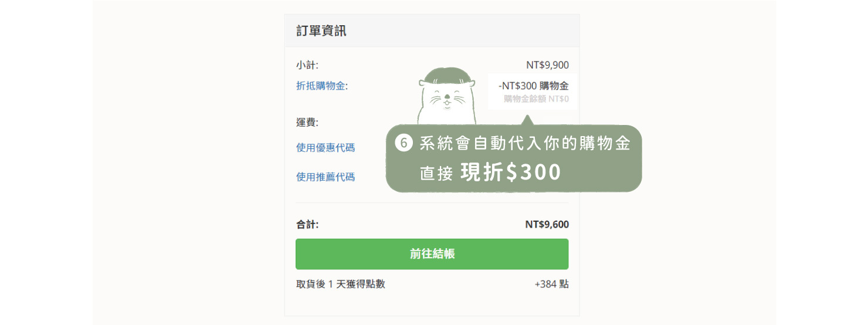Click the speech bubble's upward pointer arrow
Image resolution: width=868 pixels, height=325 pixels.
pyautogui.click(x=527, y=121)
